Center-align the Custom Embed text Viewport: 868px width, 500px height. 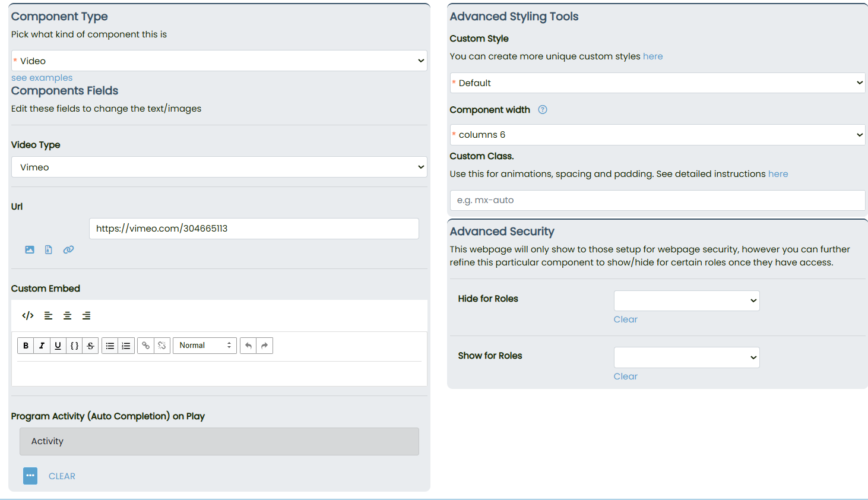coord(68,316)
